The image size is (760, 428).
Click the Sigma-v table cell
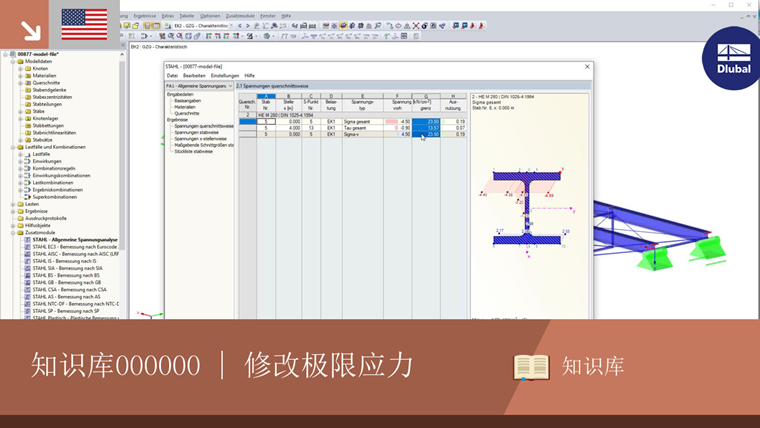363,134
